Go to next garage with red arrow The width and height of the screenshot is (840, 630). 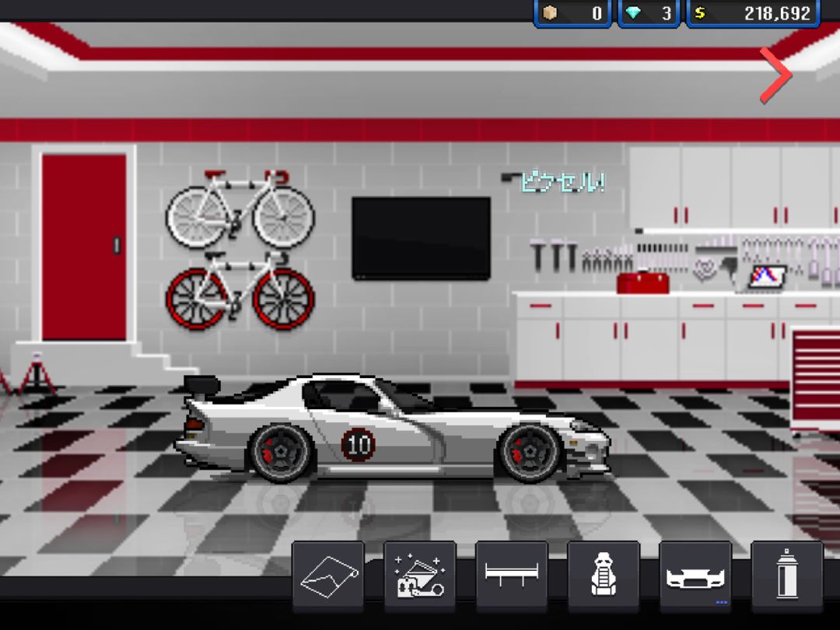click(775, 75)
